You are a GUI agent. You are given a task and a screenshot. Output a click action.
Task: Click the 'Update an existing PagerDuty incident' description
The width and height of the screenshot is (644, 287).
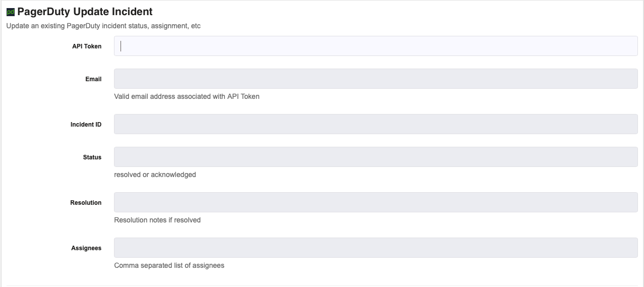tap(103, 26)
